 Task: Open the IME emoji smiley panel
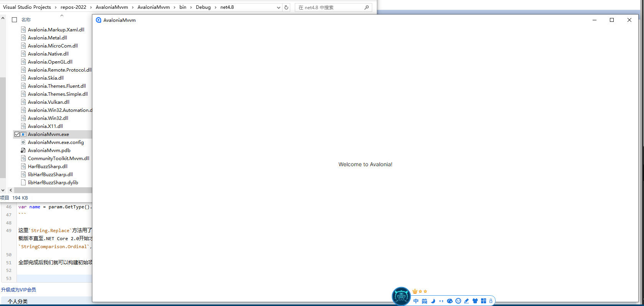[458, 301]
